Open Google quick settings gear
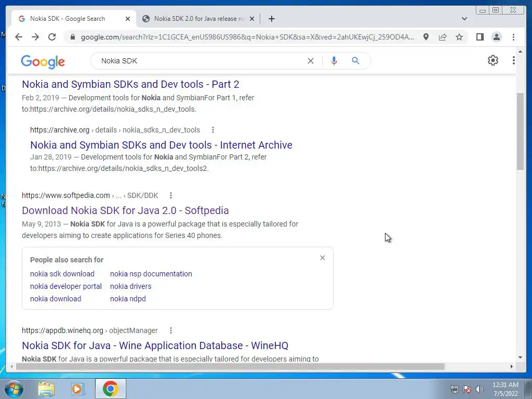 coord(493,60)
